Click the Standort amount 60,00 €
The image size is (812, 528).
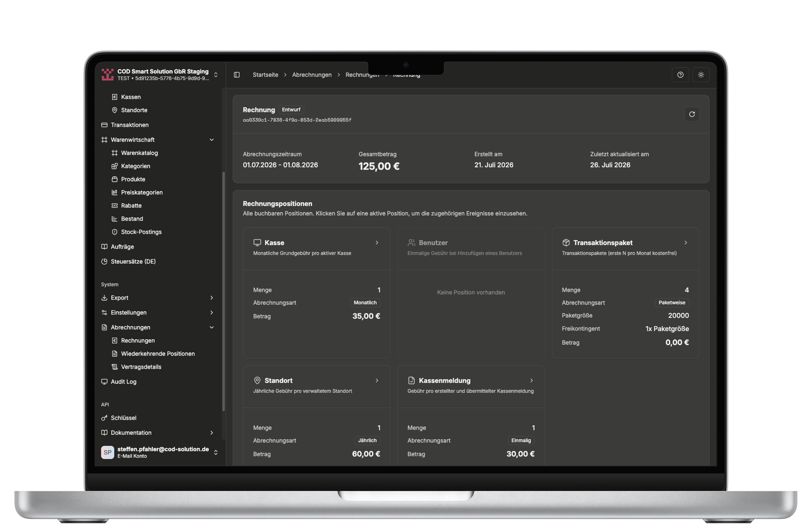click(x=366, y=454)
